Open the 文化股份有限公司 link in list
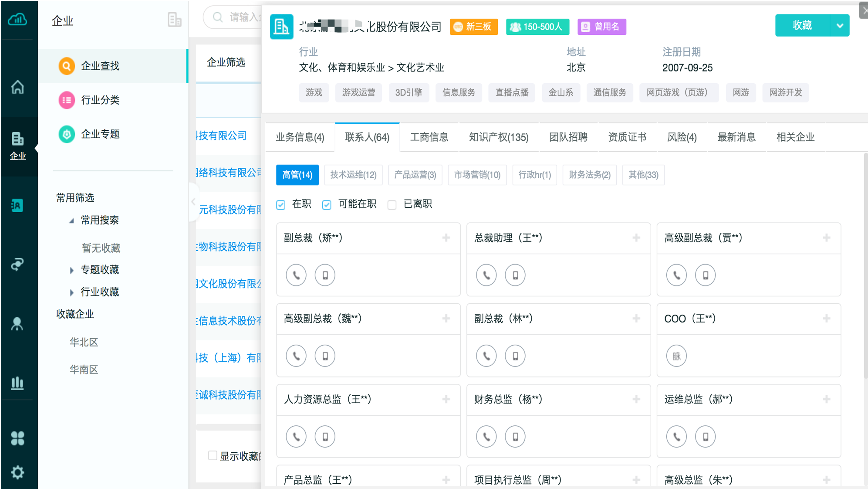 (229, 284)
